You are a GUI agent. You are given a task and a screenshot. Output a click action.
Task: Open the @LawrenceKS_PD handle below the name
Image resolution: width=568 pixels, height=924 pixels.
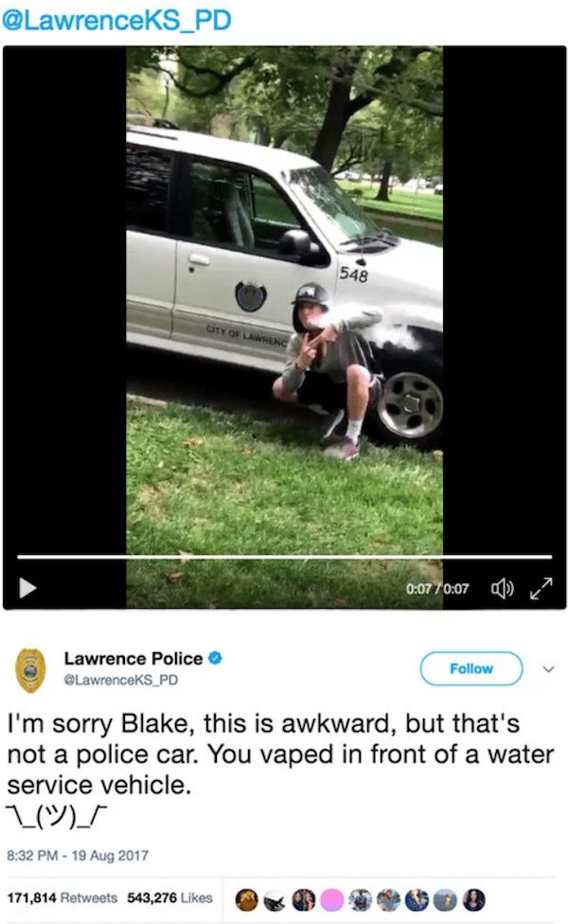click(121, 680)
